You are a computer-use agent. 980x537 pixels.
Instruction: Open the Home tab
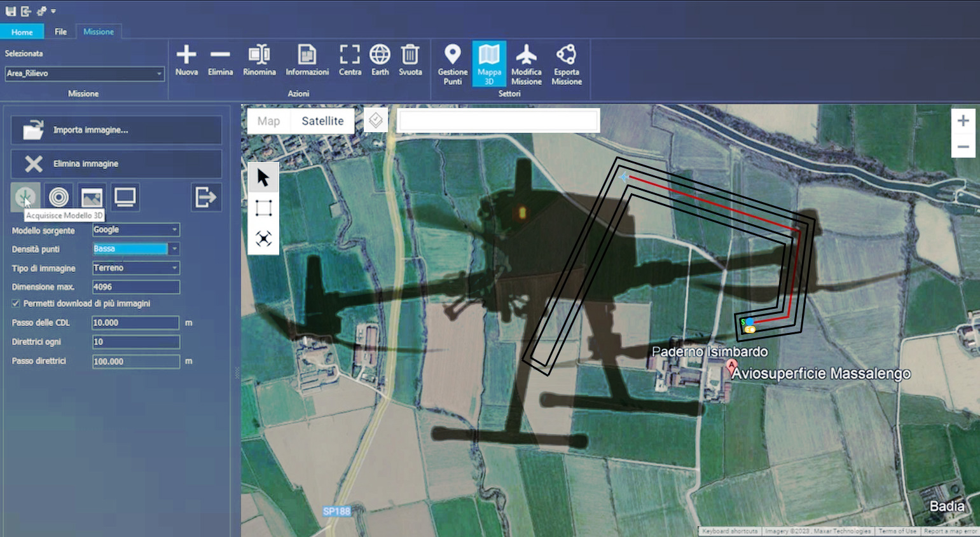pos(22,32)
